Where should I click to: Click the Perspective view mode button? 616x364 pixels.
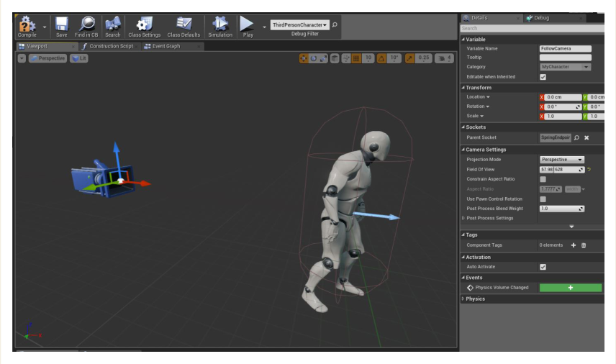[47, 58]
